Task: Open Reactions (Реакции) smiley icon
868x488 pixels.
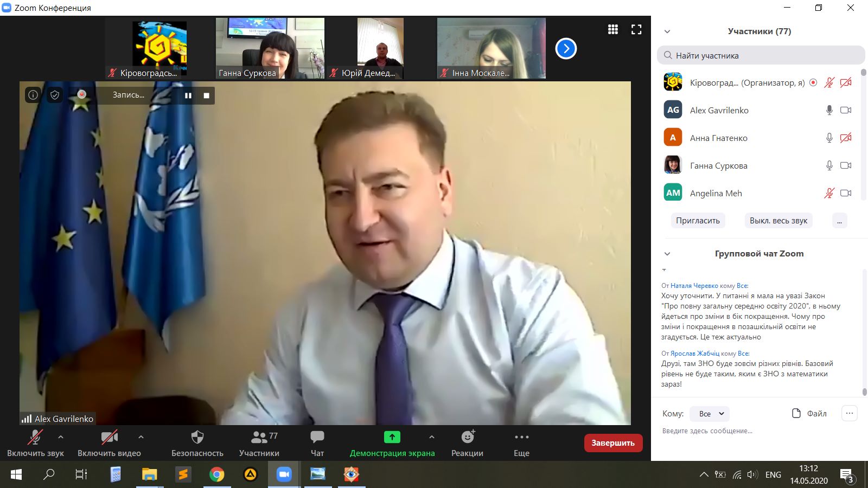Action: tap(468, 437)
